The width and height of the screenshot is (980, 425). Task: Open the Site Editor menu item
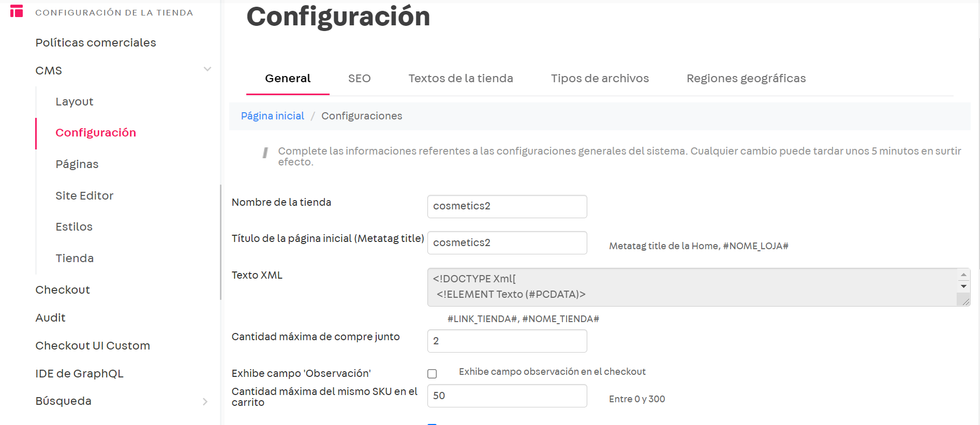(84, 196)
